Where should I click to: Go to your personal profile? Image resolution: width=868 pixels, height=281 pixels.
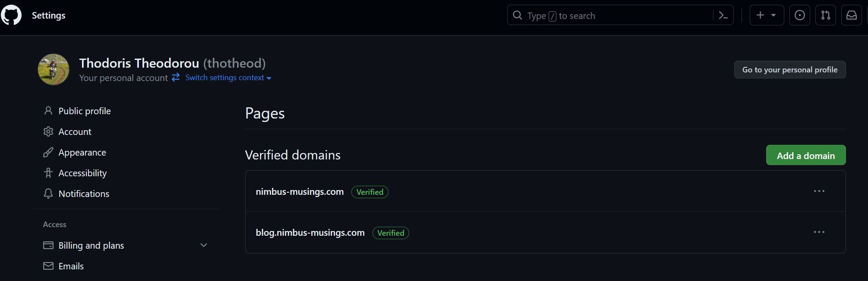[x=789, y=70]
